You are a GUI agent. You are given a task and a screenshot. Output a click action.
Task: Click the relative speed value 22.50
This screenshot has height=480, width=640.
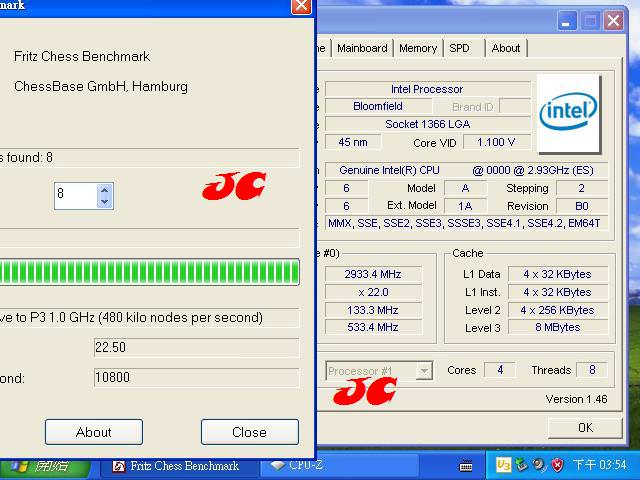[x=196, y=347]
